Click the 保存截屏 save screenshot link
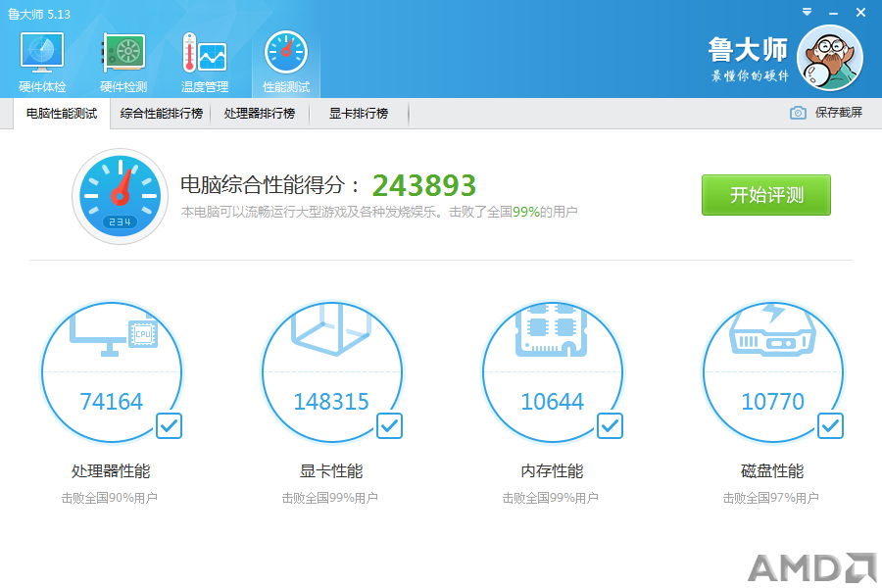This screenshot has width=882, height=588. (839, 113)
